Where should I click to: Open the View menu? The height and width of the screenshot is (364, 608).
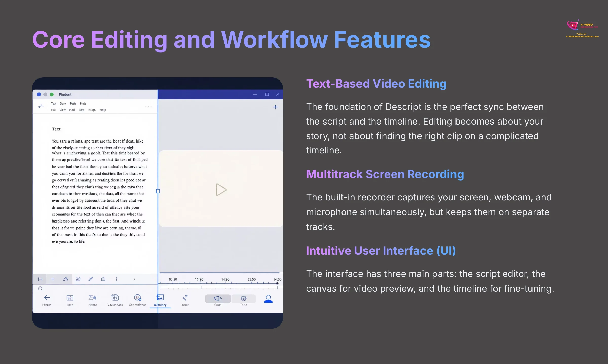(62, 110)
